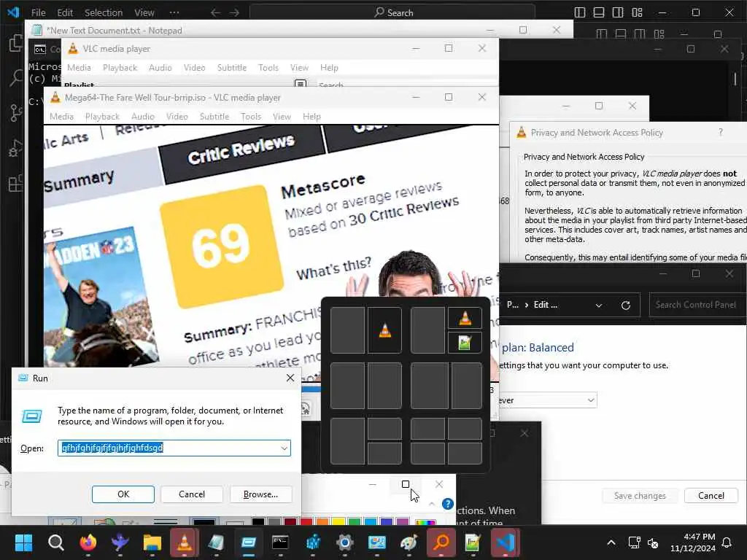Open Settings gear from the taskbar

(344, 542)
